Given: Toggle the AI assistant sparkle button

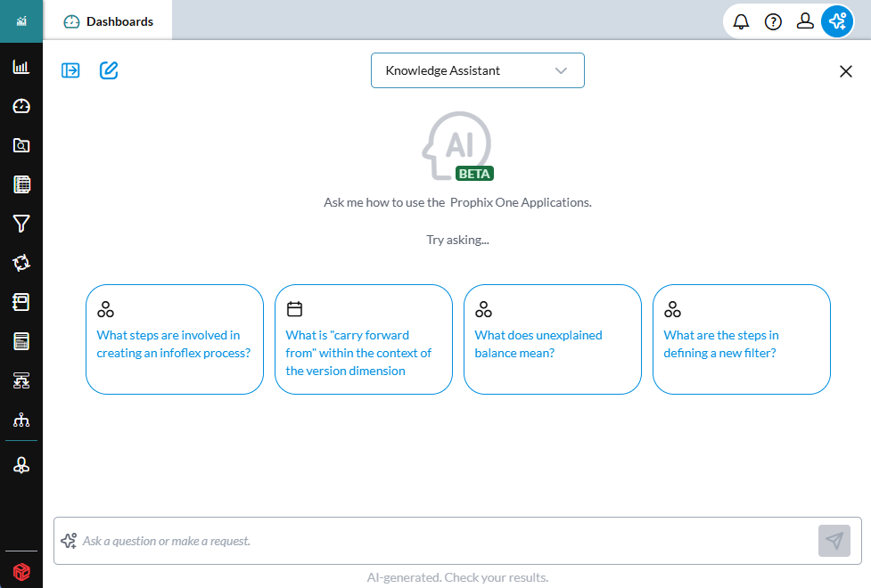Looking at the screenshot, I should [837, 21].
